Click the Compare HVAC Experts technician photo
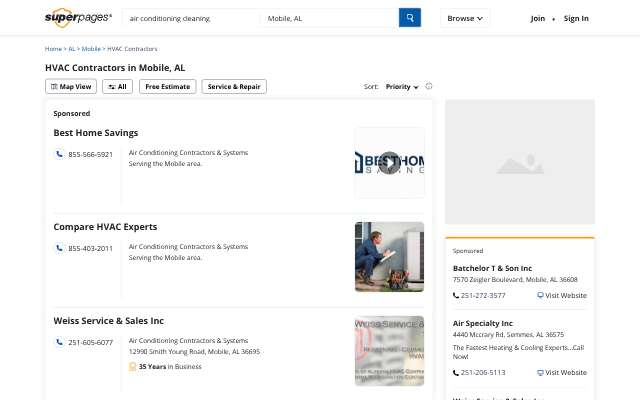The height and width of the screenshot is (400, 640). [x=389, y=257]
